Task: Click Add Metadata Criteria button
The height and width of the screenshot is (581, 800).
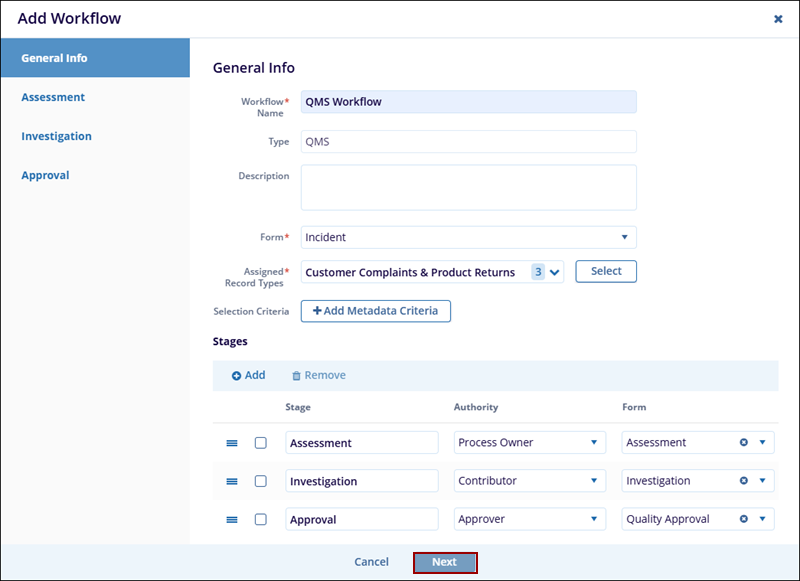Action: (376, 311)
